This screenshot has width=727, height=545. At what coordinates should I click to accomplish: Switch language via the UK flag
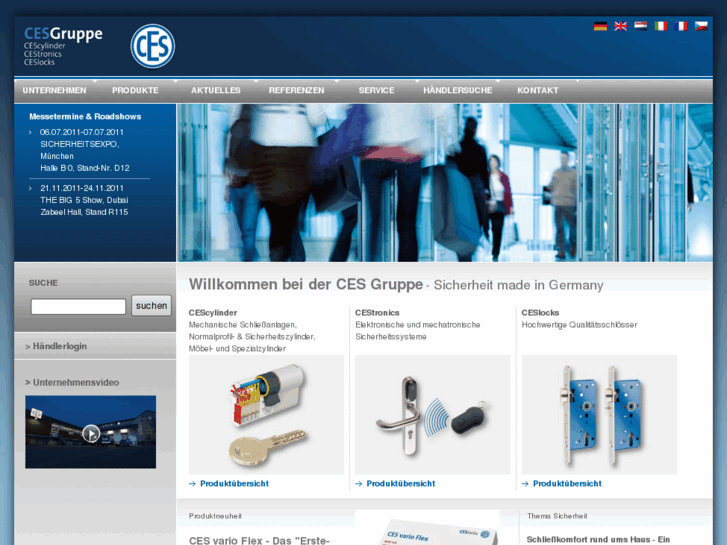(x=620, y=26)
